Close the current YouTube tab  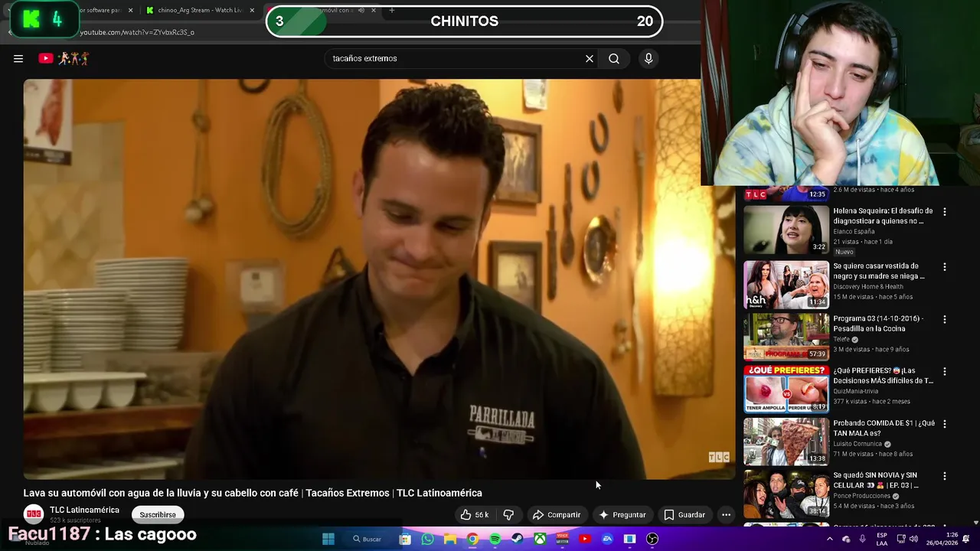point(374,11)
